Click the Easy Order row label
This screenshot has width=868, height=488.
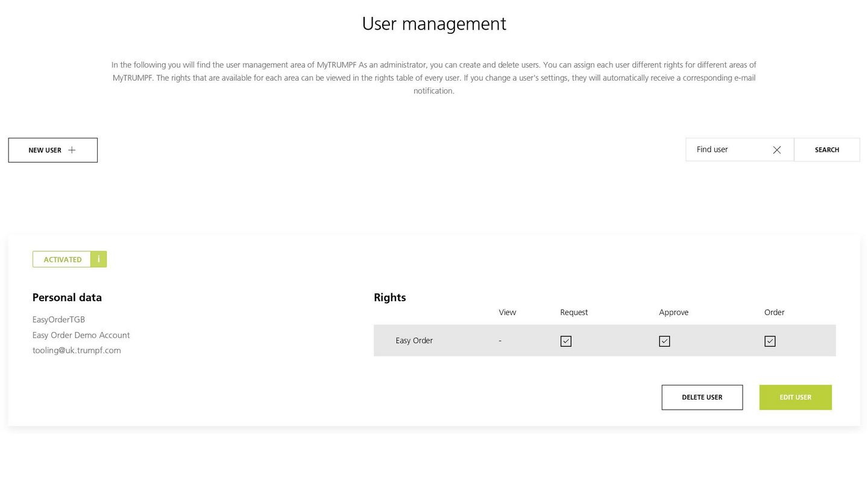click(x=414, y=340)
